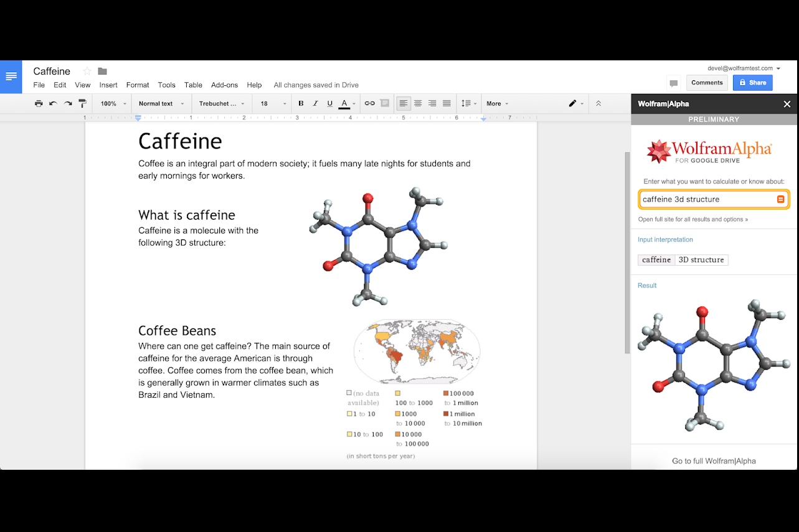Click the large 'Caffeine' heading in document
This screenshot has width=799, height=532.
[180, 141]
